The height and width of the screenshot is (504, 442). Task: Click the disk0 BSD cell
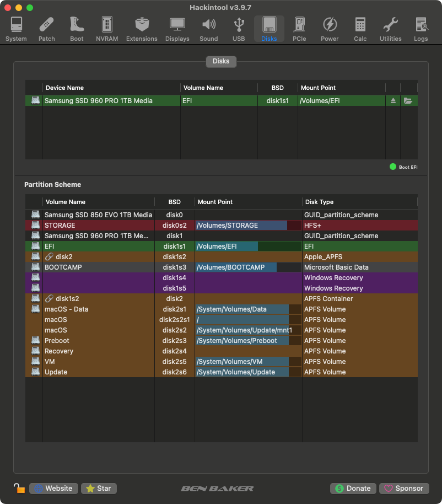pyautogui.click(x=174, y=215)
